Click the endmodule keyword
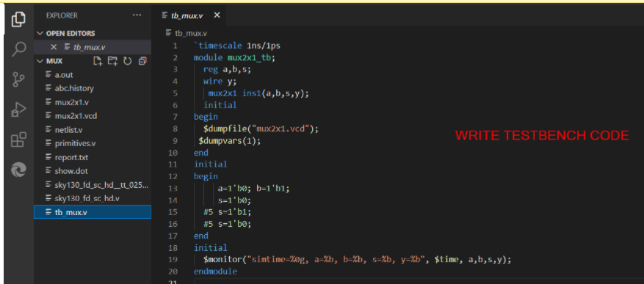Image resolution: width=644 pixels, height=284 pixels. (x=215, y=272)
